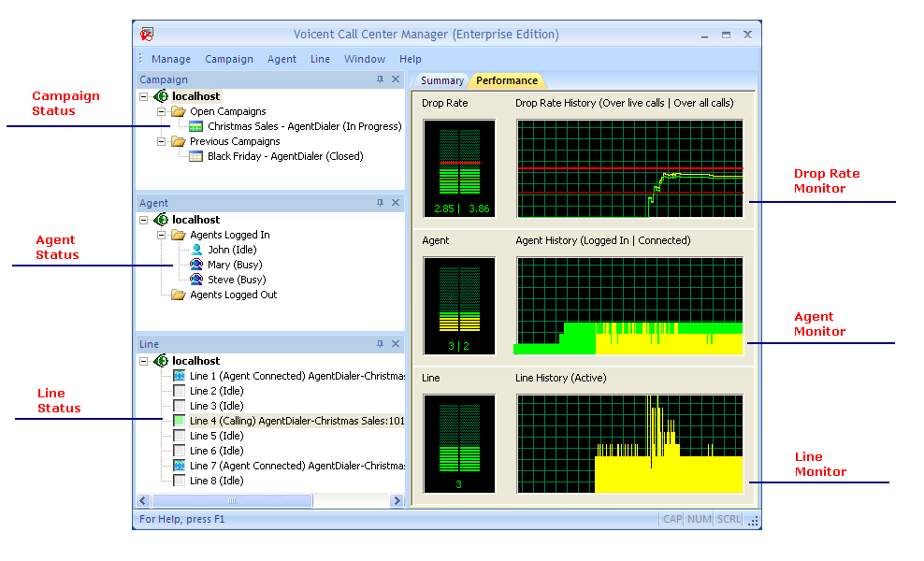Click the Black Friday campaign icon
The width and height of the screenshot is (924, 561).
195,156
